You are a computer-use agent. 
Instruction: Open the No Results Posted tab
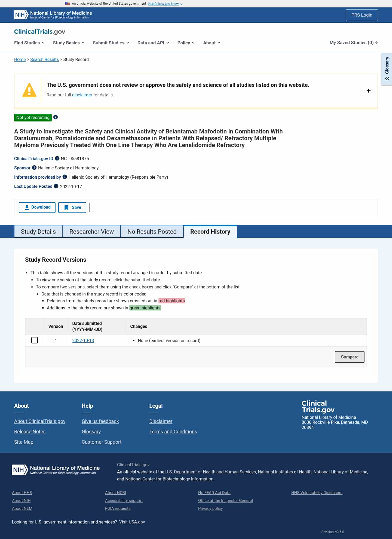pos(152,232)
